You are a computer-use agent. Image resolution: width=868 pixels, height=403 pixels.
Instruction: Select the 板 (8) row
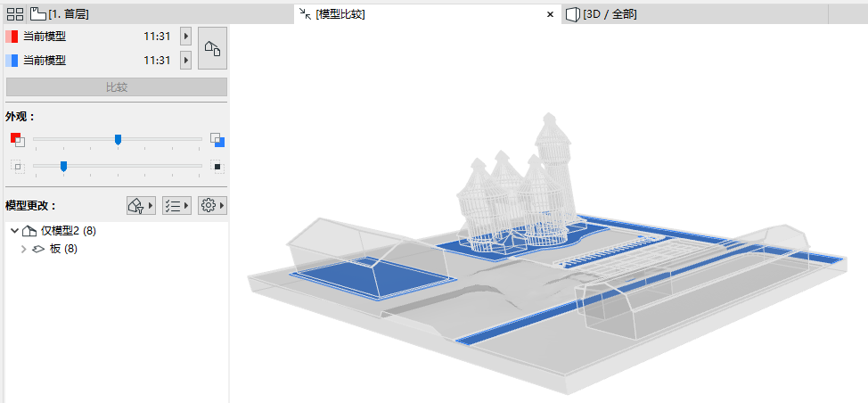117,249
